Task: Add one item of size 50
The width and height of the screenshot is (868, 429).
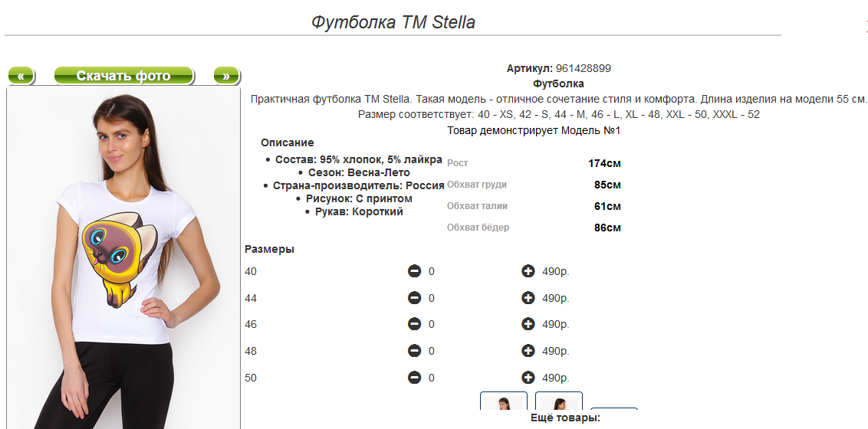Action: 528,378
